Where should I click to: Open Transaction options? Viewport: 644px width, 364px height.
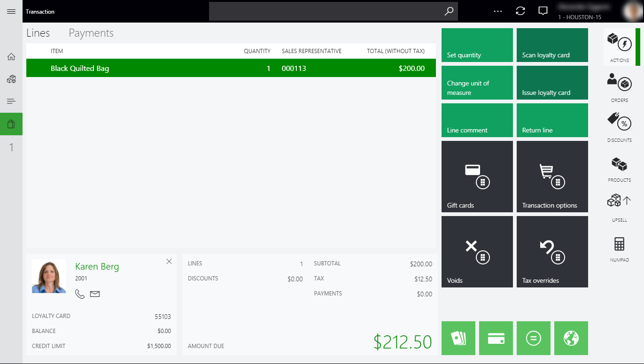point(552,176)
